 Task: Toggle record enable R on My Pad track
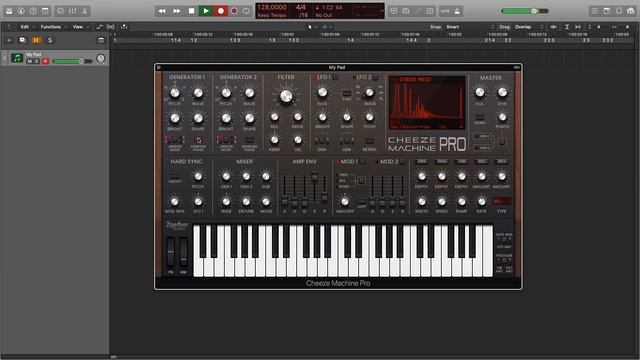pos(46,61)
